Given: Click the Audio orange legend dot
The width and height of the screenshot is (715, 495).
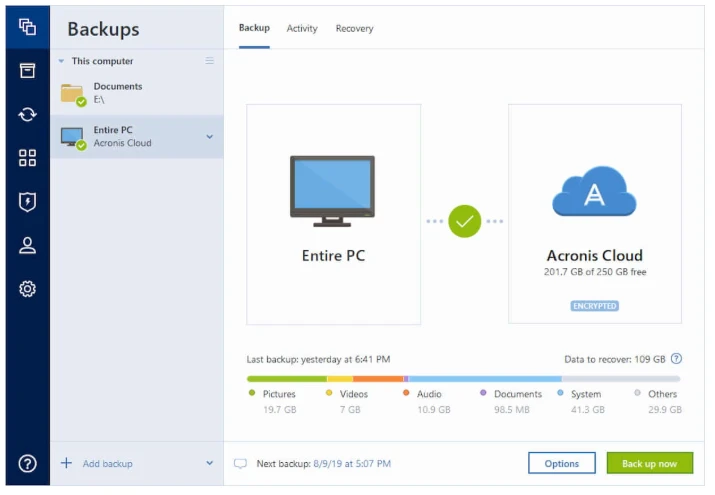Looking at the screenshot, I should [406, 392].
